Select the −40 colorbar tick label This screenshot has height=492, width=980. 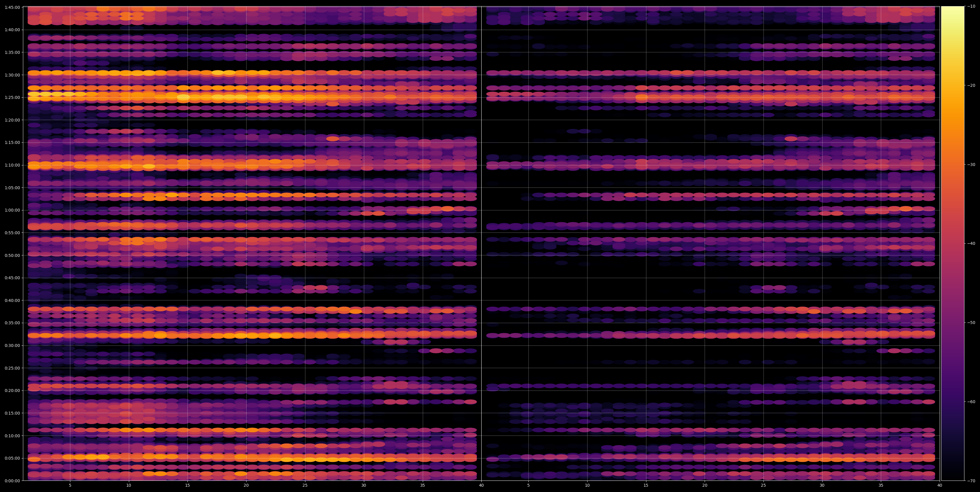tap(971, 244)
